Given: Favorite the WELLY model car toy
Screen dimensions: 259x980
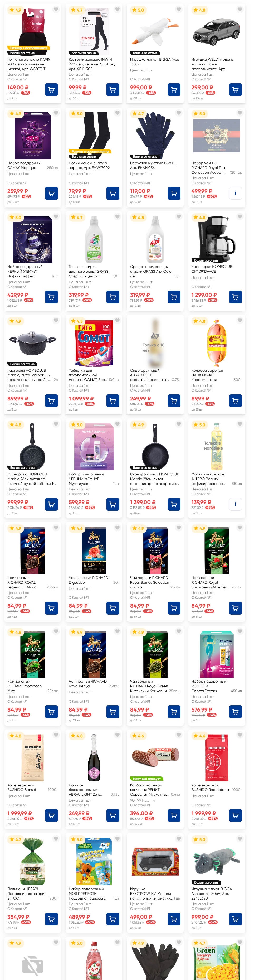Looking at the screenshot, I should tap(240, 9).
